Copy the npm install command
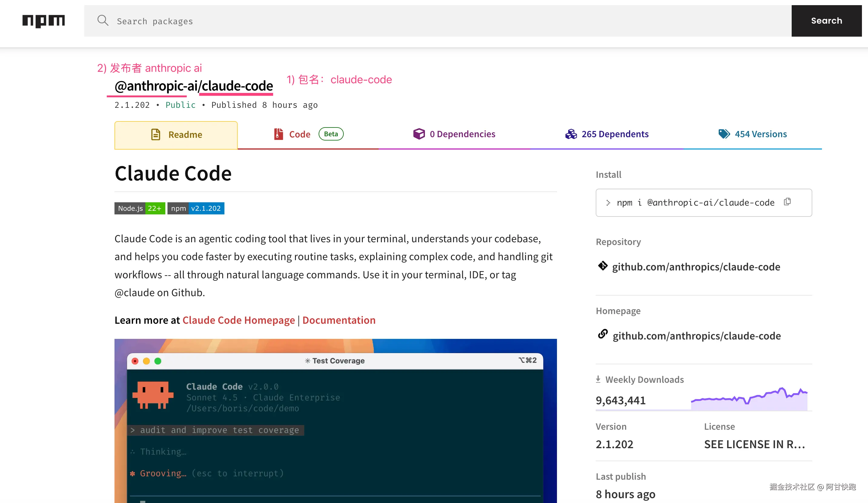Image resolution: width=868 pixels, height=503 pixels. tap(787, 202)
